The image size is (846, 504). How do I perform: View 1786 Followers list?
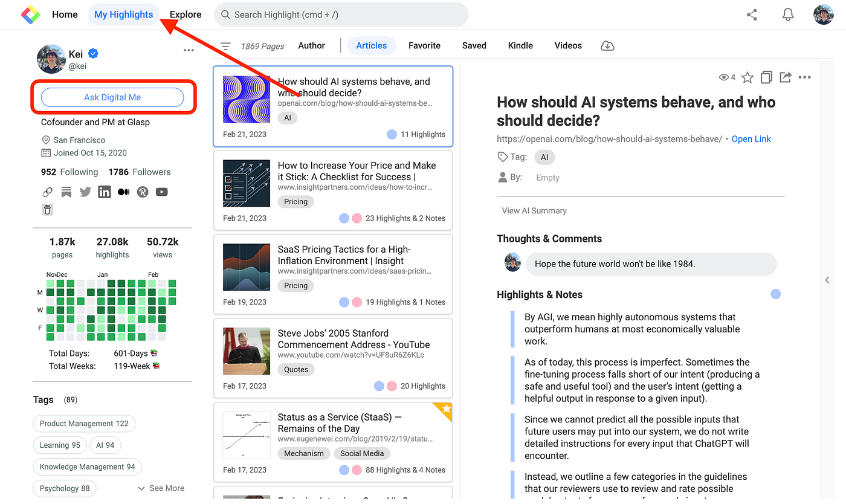pos(140,172)
